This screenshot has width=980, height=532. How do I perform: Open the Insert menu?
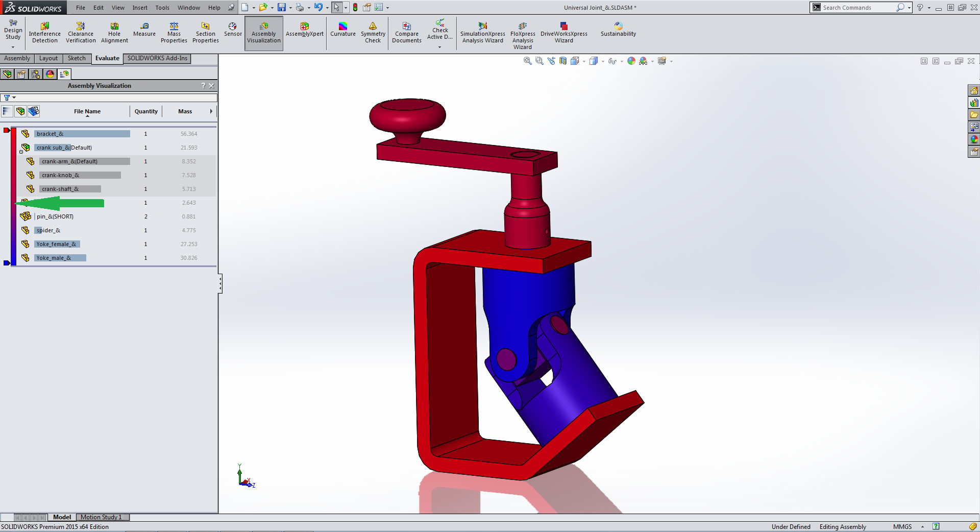140,8
